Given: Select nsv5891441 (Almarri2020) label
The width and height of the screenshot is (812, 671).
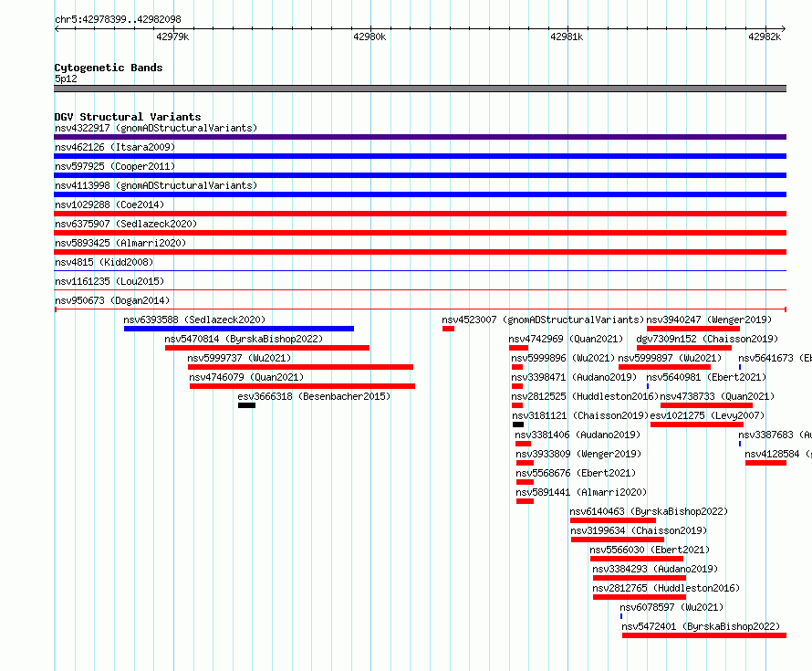Looking at the screenshot, I should click(581, 492).
